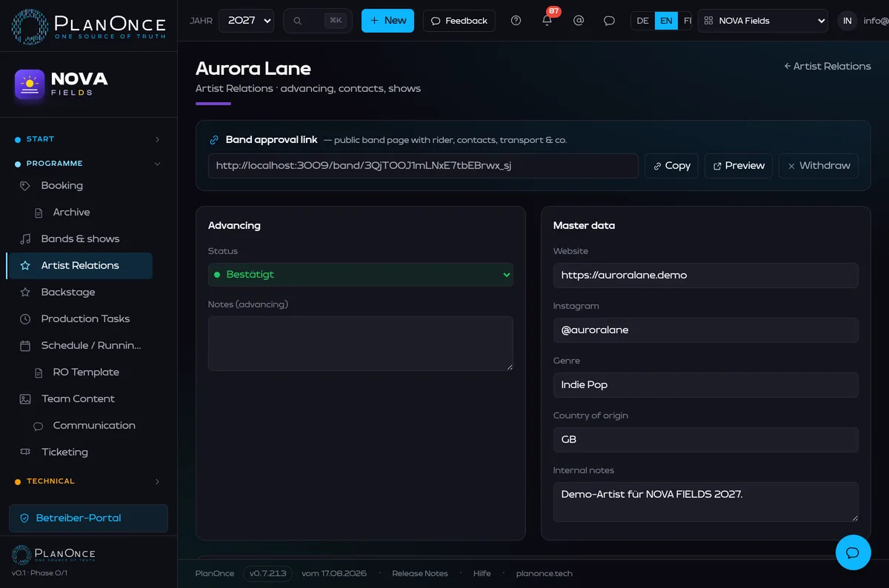
Task: Click the Backstage star icon
Action: pyautogui.click(x=25, y=293)
